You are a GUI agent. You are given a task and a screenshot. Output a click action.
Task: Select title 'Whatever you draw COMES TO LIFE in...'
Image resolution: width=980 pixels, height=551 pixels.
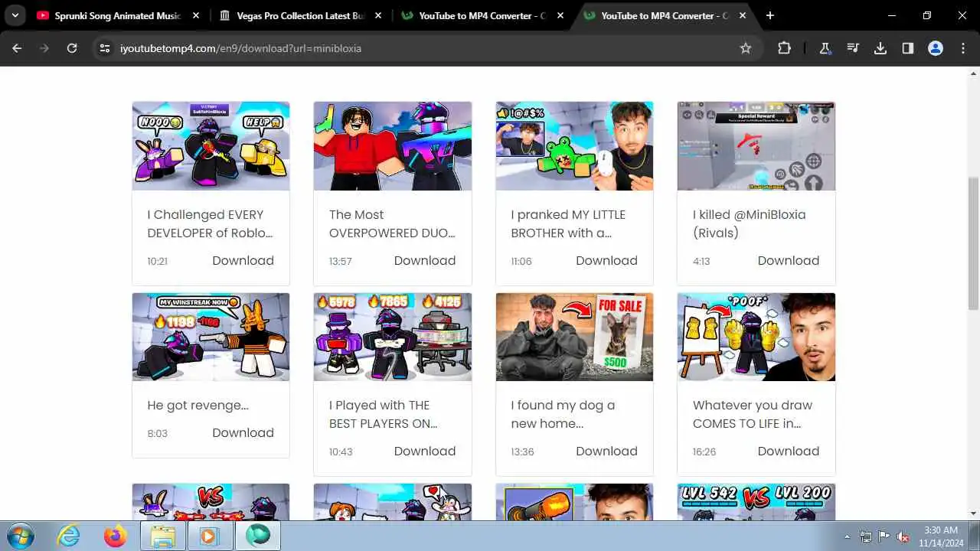pos(753,414)
